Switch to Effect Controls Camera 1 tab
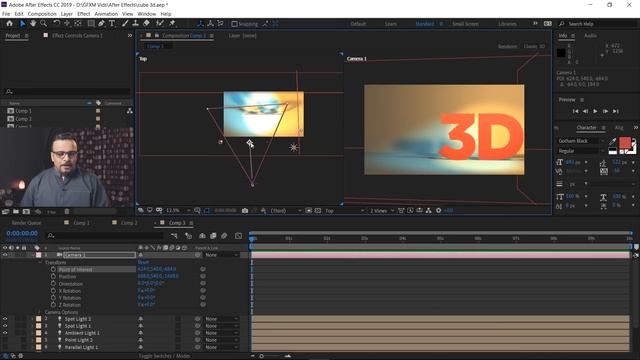 (x=78, y=36)
